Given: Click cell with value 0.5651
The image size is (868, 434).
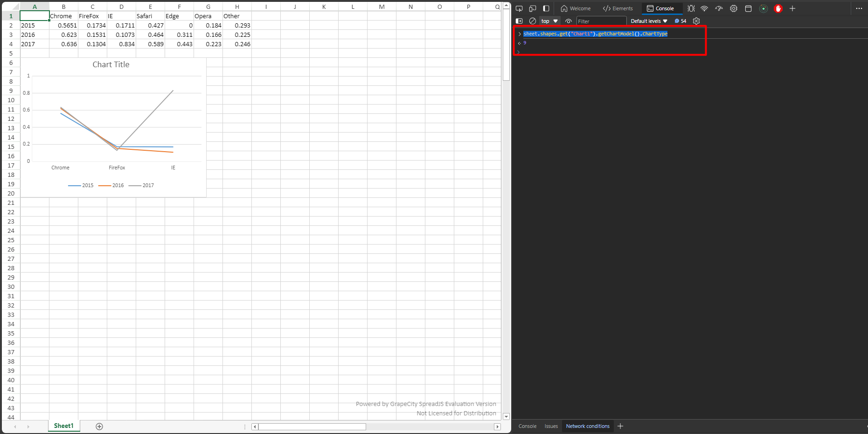Looking at the screenshot, I should coord(63,25).
